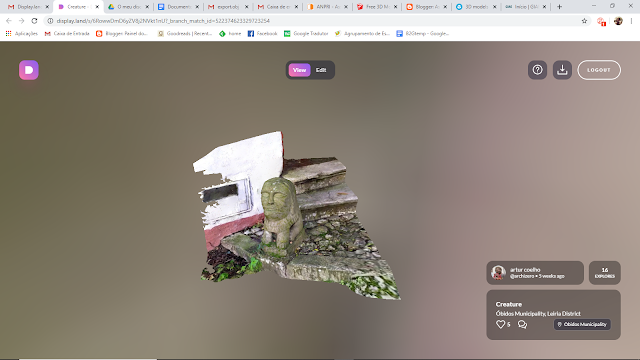This screenshot has height=360, width=640.
Task: Switch to View mode
Action: (x=299, y=70)
